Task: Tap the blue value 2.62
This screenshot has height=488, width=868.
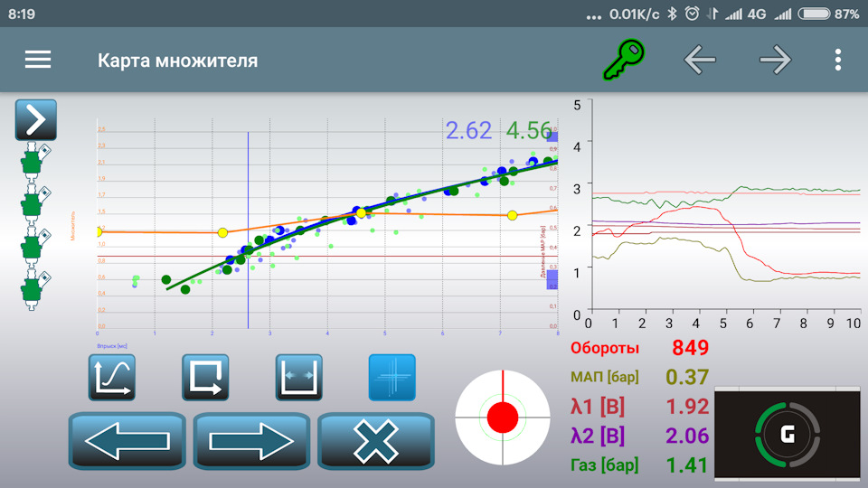Action: coord(468,130)
